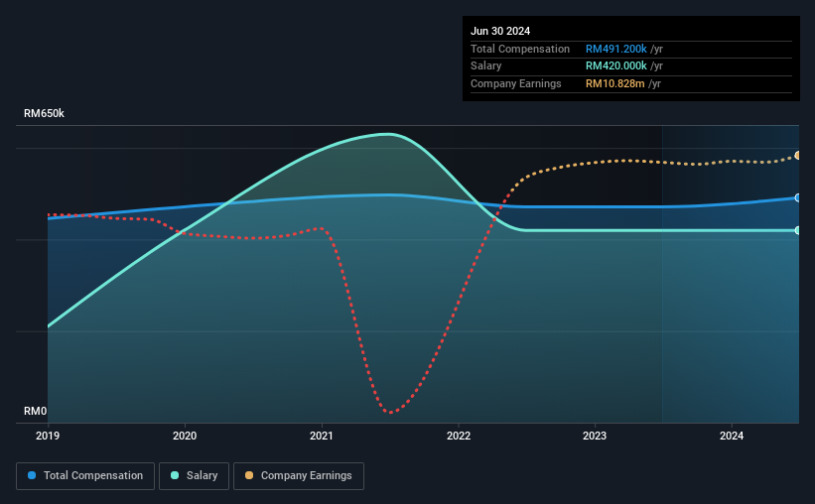This screenshot has width=815, height=504.
Task: Toggle the Total Compensation legend button
Action: [85, 476]
